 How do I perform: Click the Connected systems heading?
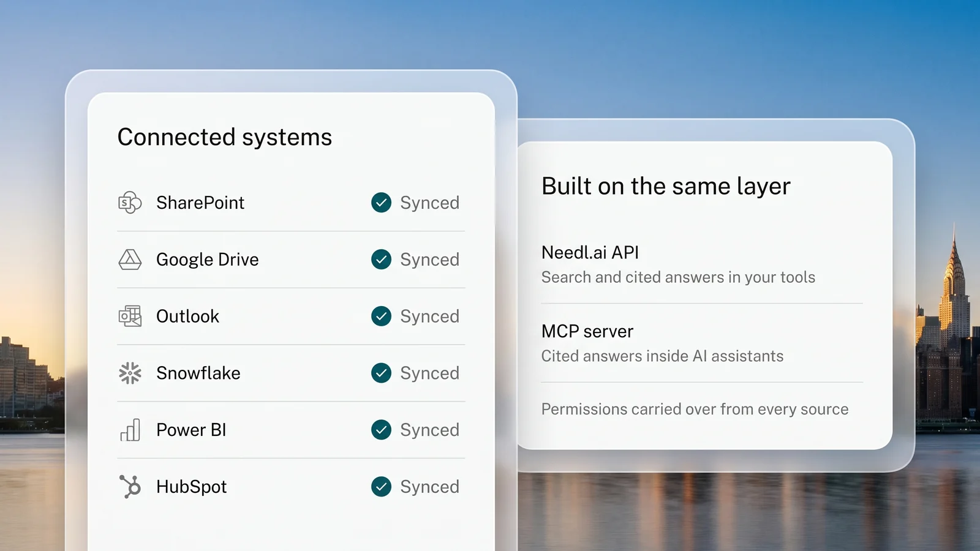click(x=225, y=138)
